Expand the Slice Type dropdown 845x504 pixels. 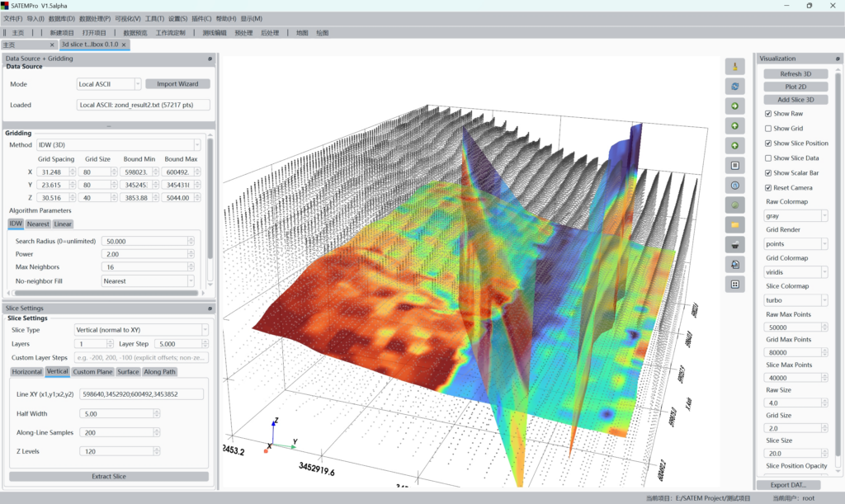[x=141, y=330]
